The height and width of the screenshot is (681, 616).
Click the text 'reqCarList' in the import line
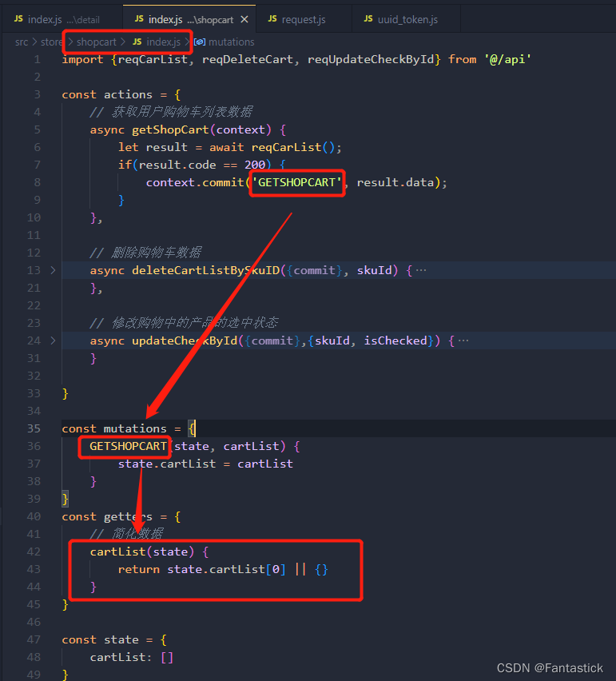click(x=153, y=59)
